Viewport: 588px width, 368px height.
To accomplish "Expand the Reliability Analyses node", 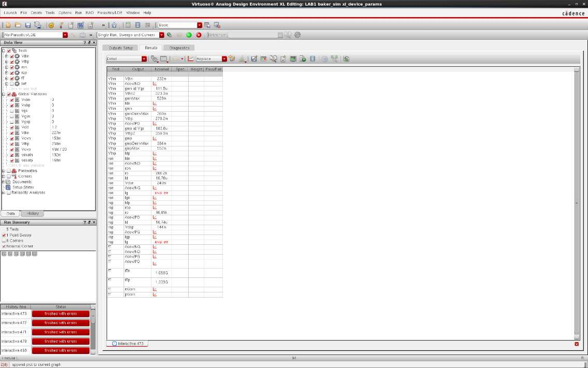I will [x=4, y=193].
